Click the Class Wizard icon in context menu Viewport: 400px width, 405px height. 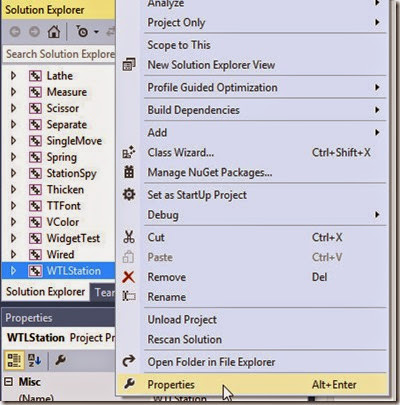(x=129, y=152)
